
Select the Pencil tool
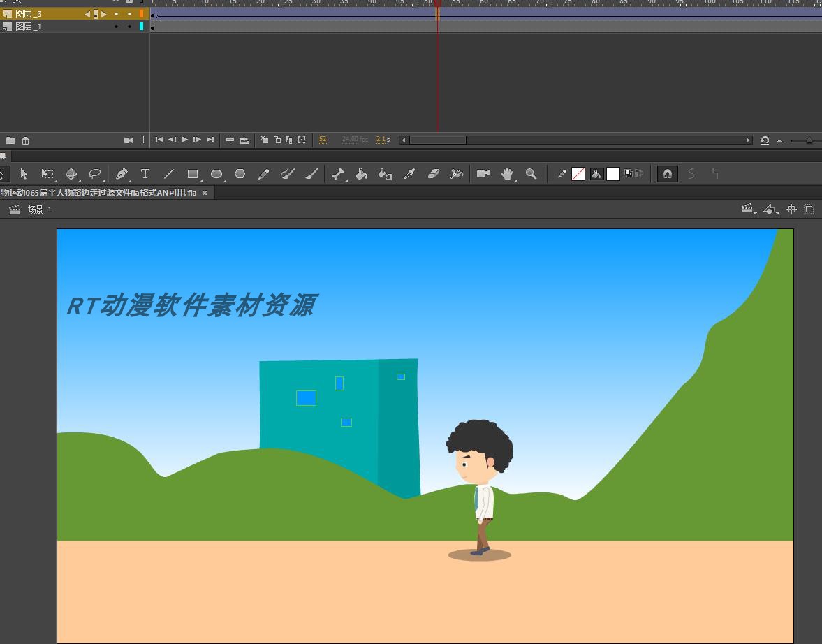coord(264,174)
